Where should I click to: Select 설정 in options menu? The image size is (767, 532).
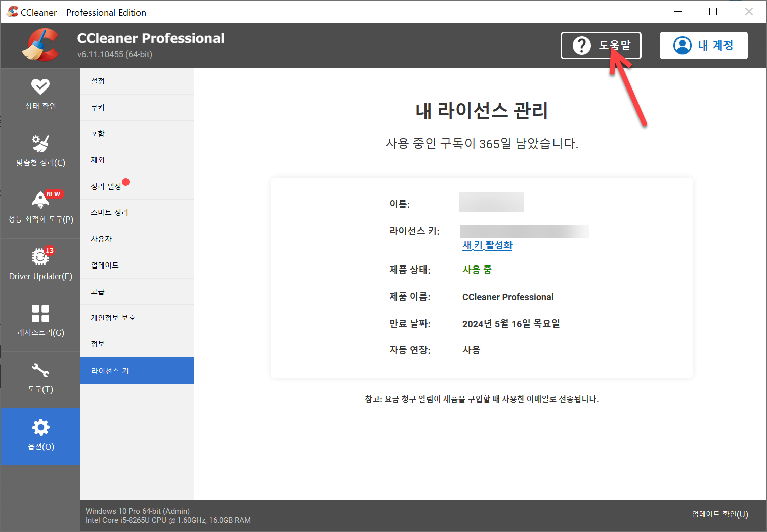point(137,81)
